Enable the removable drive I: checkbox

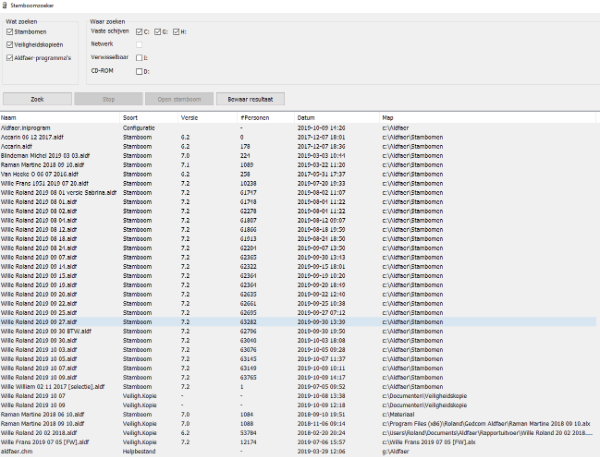[x=139, y=58]
